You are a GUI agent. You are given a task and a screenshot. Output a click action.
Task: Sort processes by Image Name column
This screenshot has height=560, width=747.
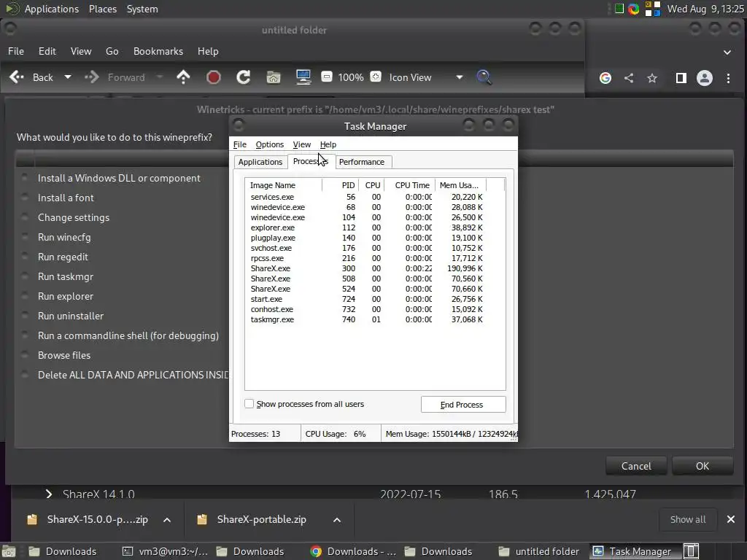pyautogui.click(x=284, y=185)
